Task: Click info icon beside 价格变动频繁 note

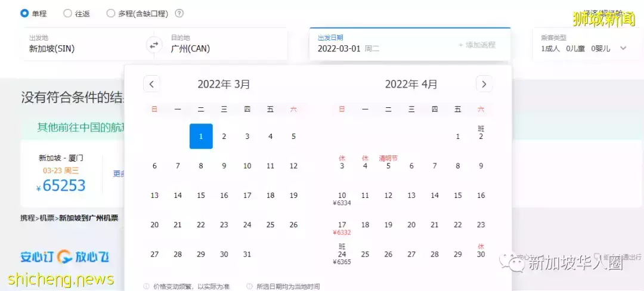Action: point(147,286)
